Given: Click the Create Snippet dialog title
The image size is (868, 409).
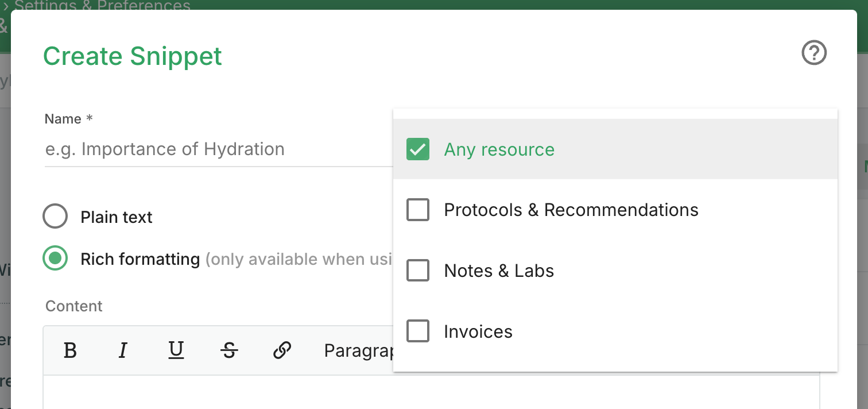Looking at the screenshot, I should click(x=133, y=56).
